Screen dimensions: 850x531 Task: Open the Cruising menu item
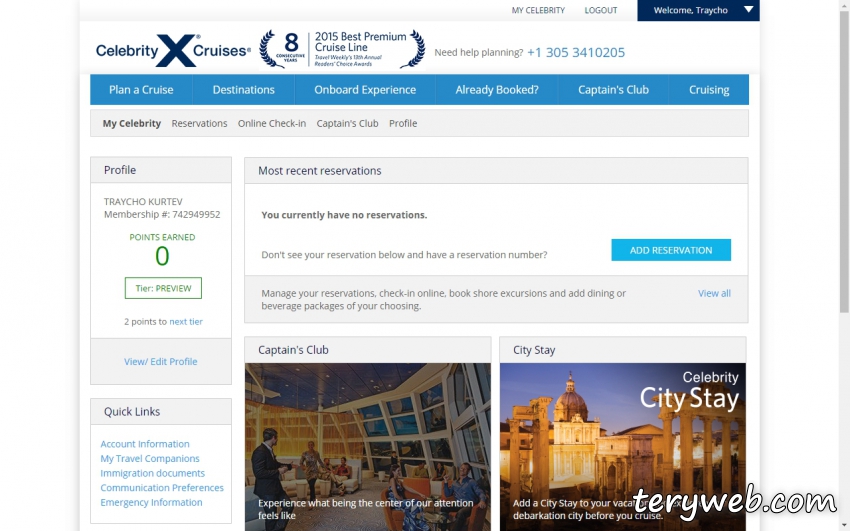pyautogui.click(x=709, y=89)
